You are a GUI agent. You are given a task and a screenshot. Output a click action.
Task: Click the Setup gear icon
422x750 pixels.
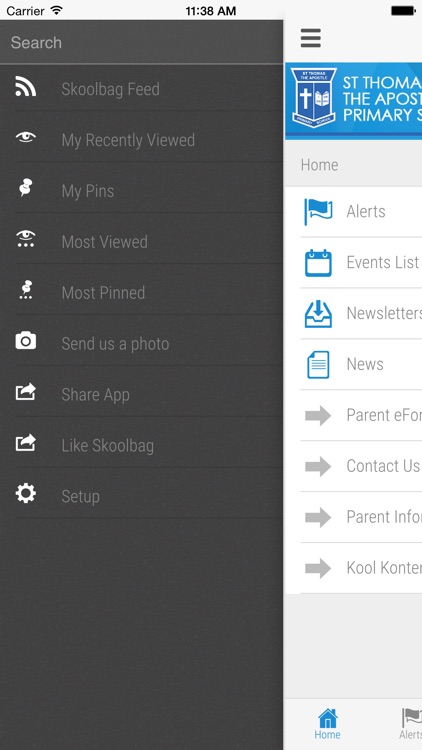coord(25,493)
